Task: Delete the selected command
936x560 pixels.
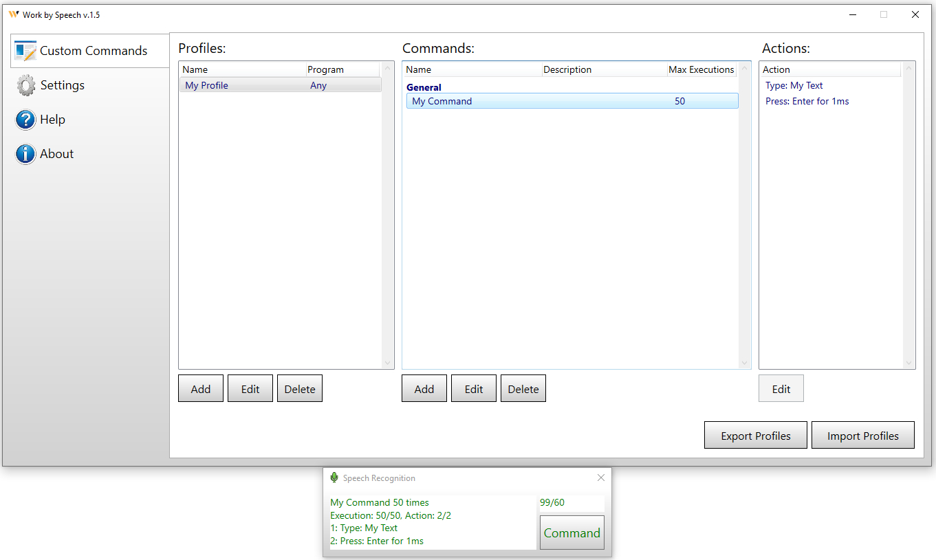Action: tap(523, 388)
